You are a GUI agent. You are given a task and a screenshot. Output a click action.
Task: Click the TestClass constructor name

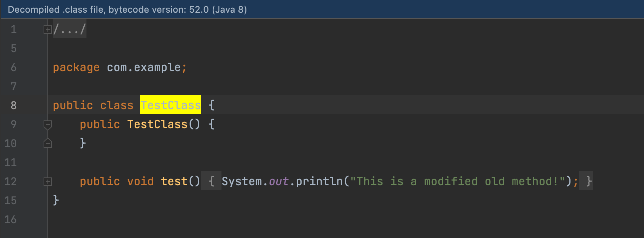(157, 124)
